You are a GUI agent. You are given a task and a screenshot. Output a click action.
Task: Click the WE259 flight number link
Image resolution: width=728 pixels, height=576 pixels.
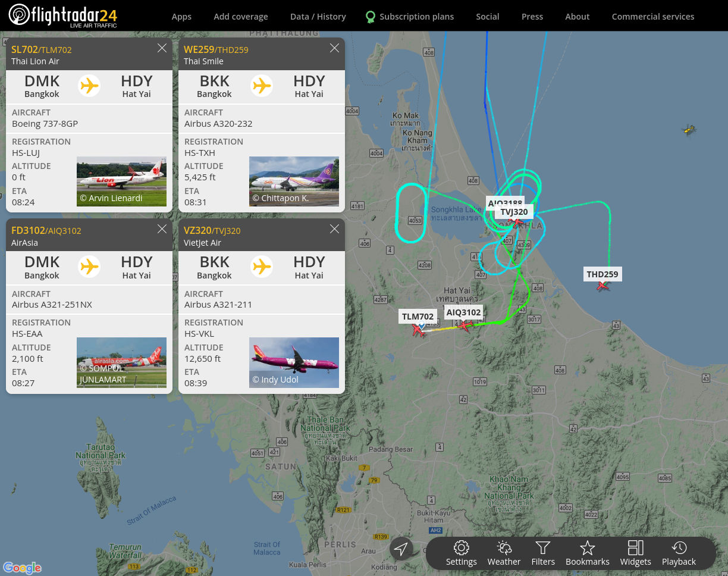point(199,49)
